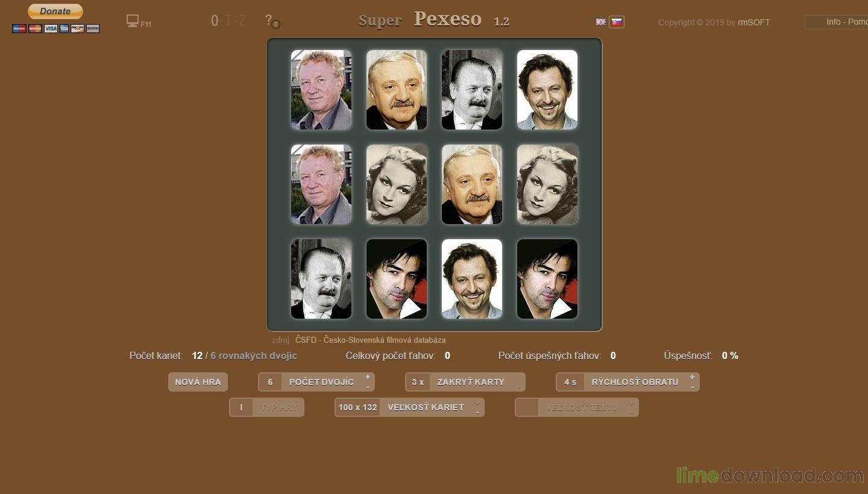Click the top-right smiling man card

[547, 90]
